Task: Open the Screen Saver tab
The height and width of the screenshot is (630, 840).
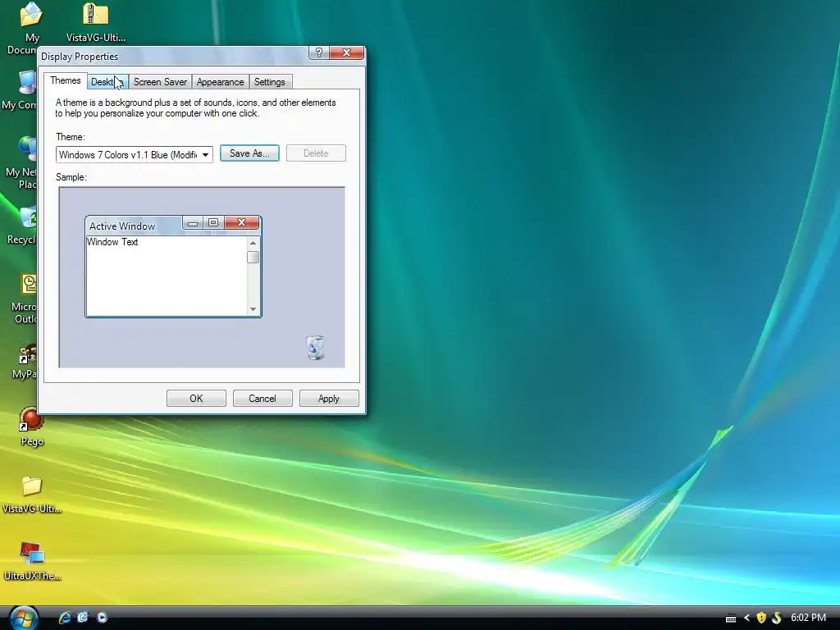Action: (x=160, y=82)
